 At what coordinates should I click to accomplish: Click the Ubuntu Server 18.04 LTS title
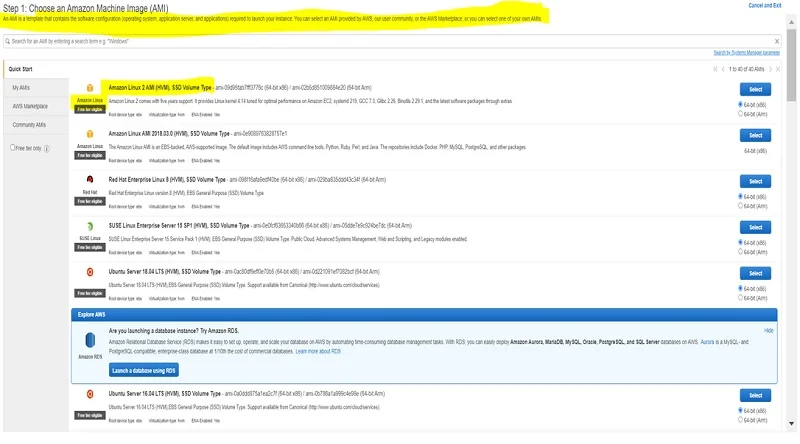pos(165,272)
